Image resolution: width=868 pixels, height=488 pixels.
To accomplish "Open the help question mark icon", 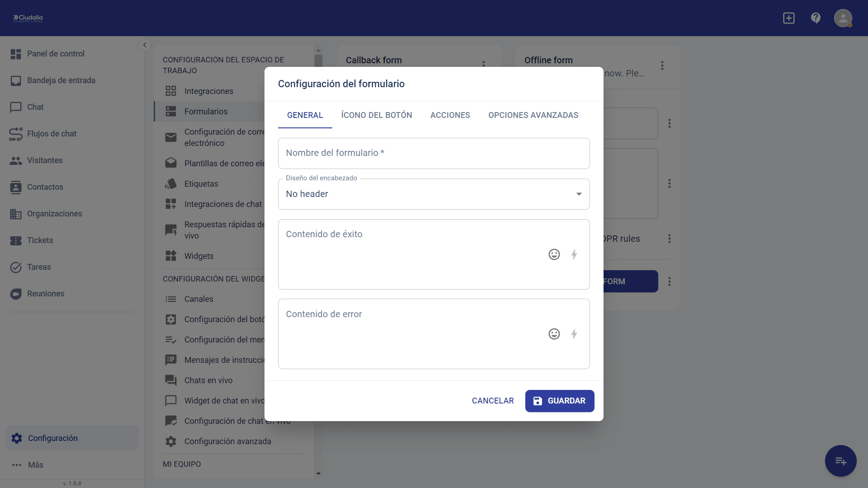I will (x=816, y=18).
